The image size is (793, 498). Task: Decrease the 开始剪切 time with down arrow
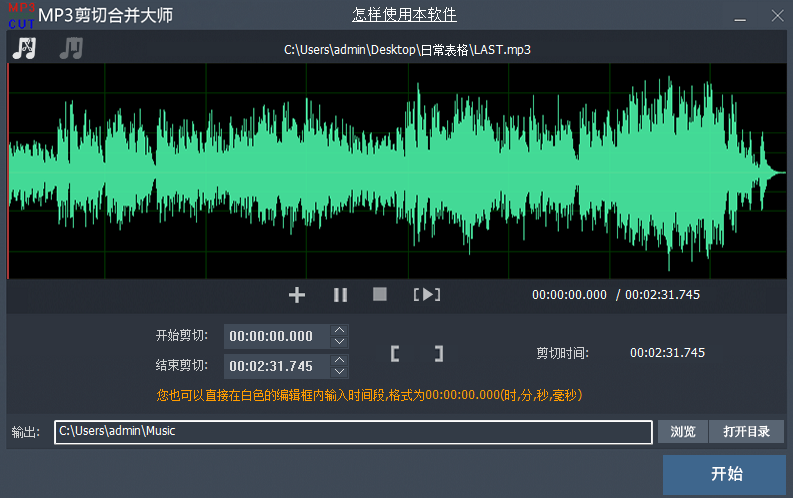click(x=340, y=342)
